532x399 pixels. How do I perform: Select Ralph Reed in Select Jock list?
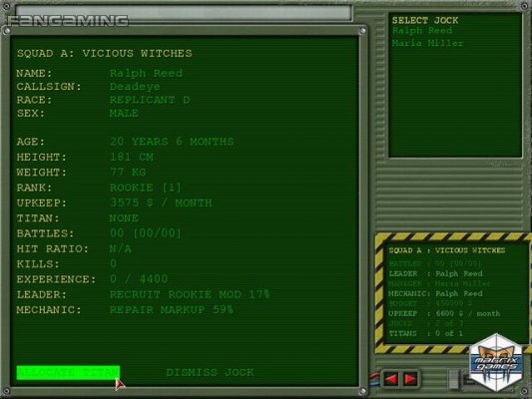[422, 31]
